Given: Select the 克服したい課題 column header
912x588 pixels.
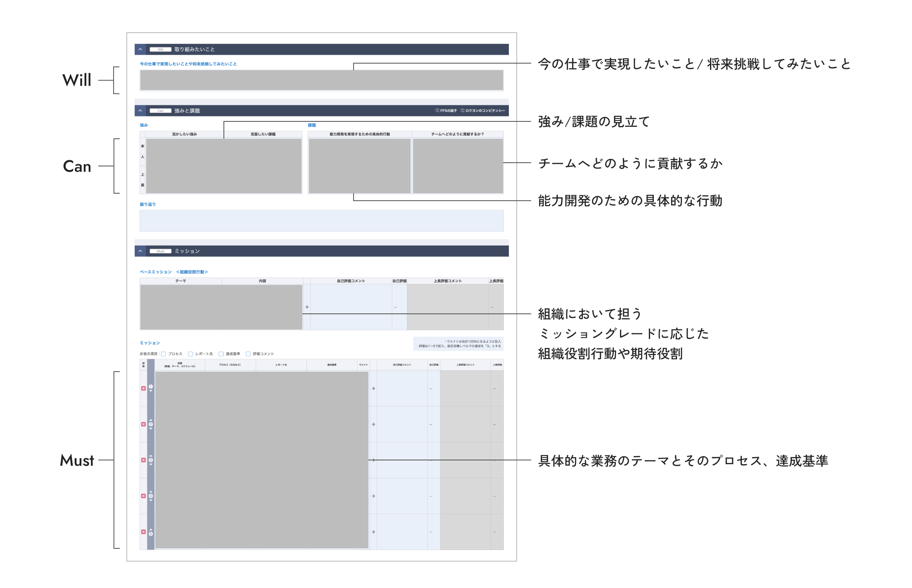Looking at the screenshot, I should 263,134.
